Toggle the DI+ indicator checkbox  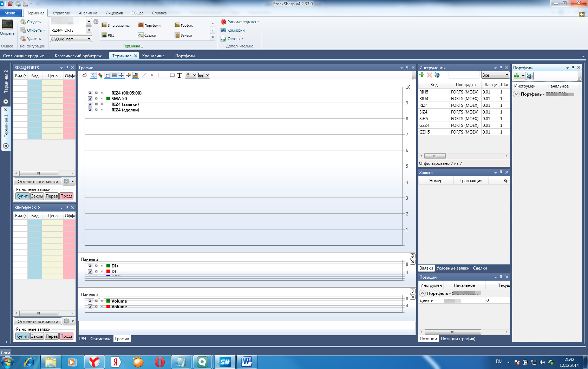pos(90,266)
